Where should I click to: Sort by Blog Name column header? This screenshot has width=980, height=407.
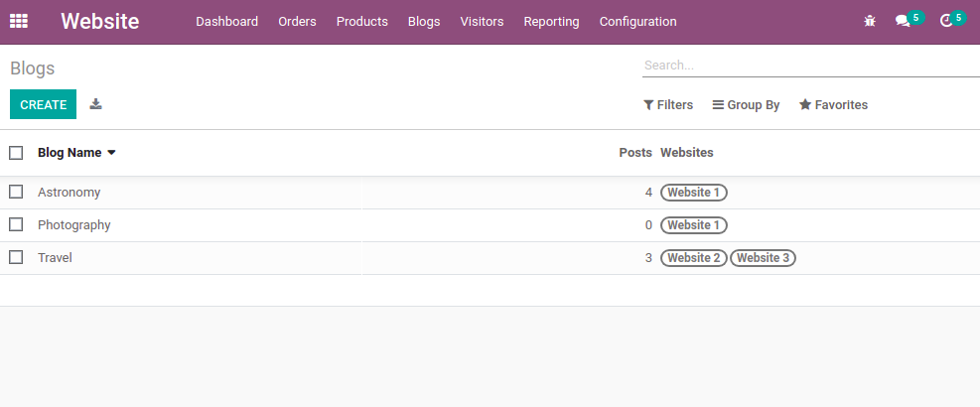pos(70,153)
